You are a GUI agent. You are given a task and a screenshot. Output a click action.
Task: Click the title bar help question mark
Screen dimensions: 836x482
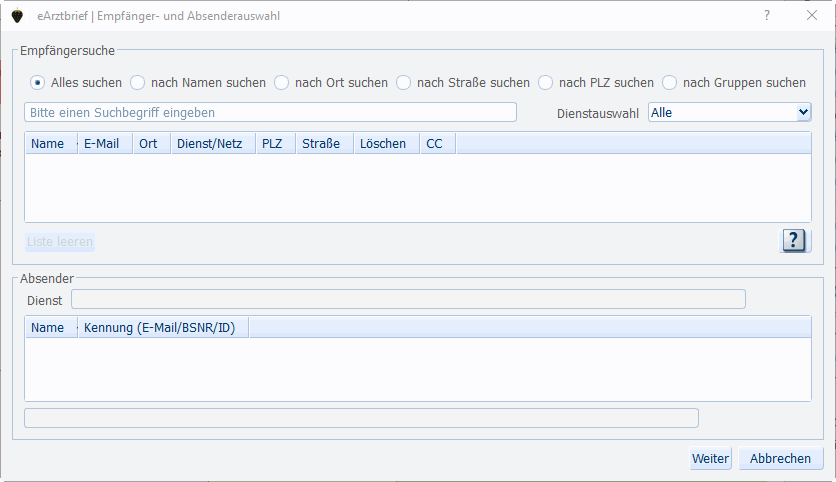click(767, 15)
